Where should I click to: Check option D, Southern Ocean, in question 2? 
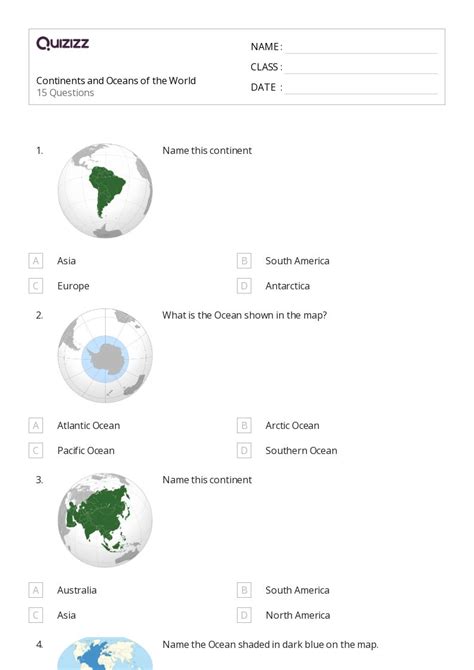pyautogui.click(x=244, y=450)
